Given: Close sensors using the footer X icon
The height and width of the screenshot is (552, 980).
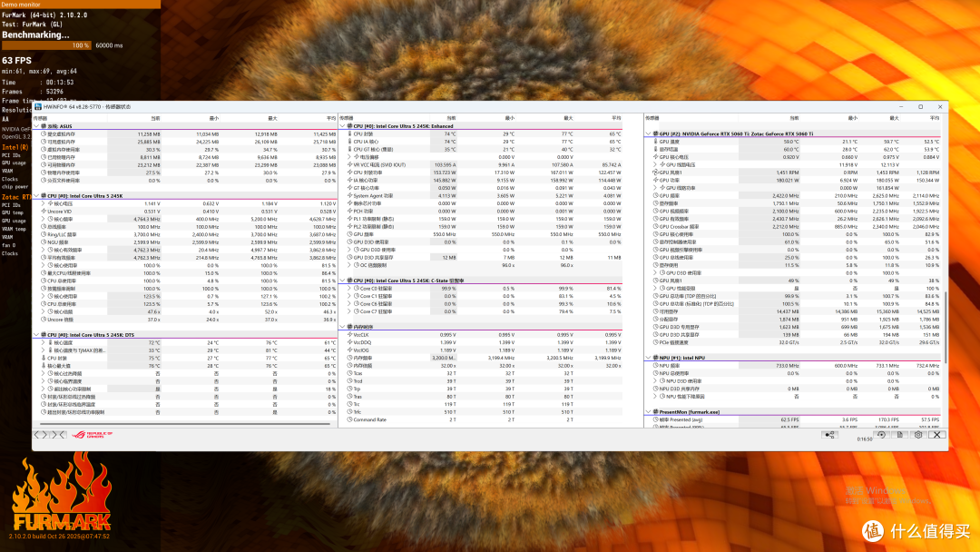Looking at the screenshot, I should tap(936, 435).
